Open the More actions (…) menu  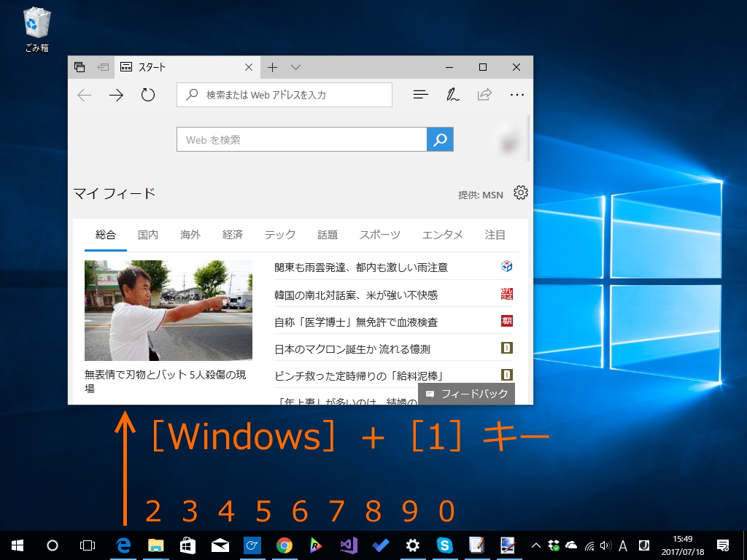tap(517, 95)
